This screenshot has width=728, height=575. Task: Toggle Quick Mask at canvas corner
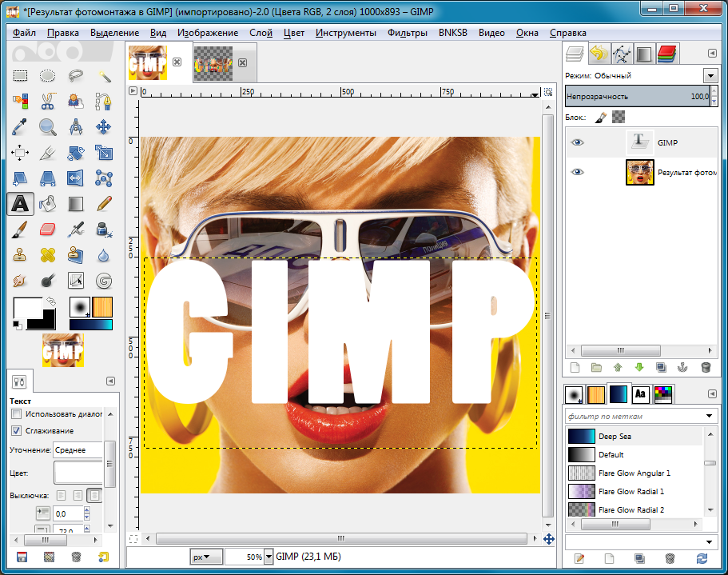pos(133,539)
